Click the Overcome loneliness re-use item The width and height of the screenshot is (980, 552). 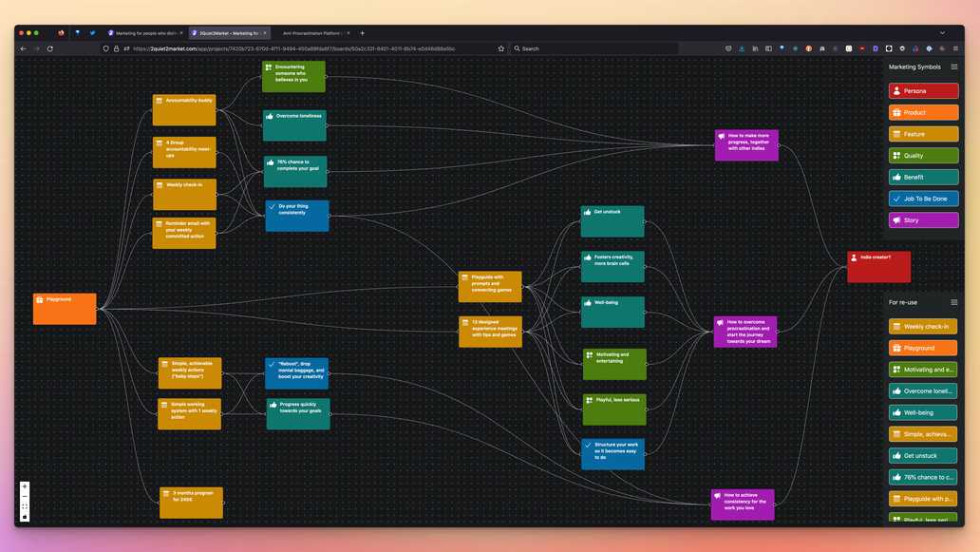click(x=923, y=391)
